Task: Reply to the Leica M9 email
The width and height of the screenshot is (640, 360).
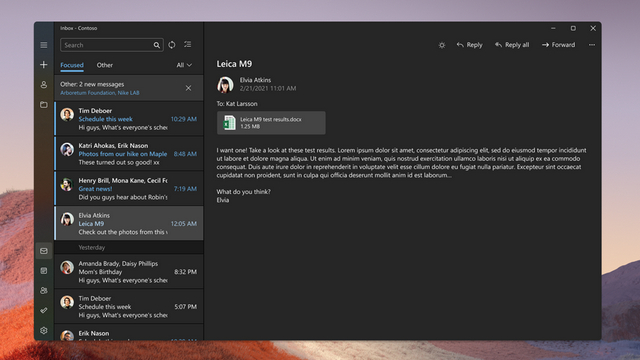Action: [469, 45]
